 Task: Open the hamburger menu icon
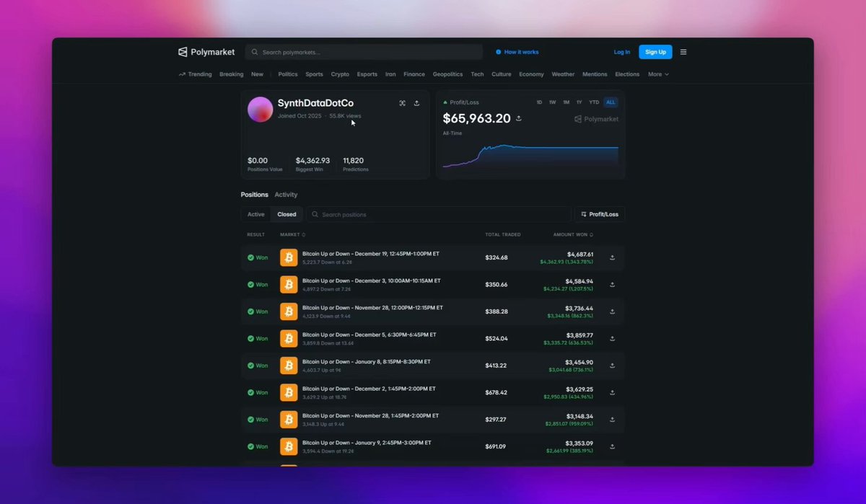click(683, 52)
